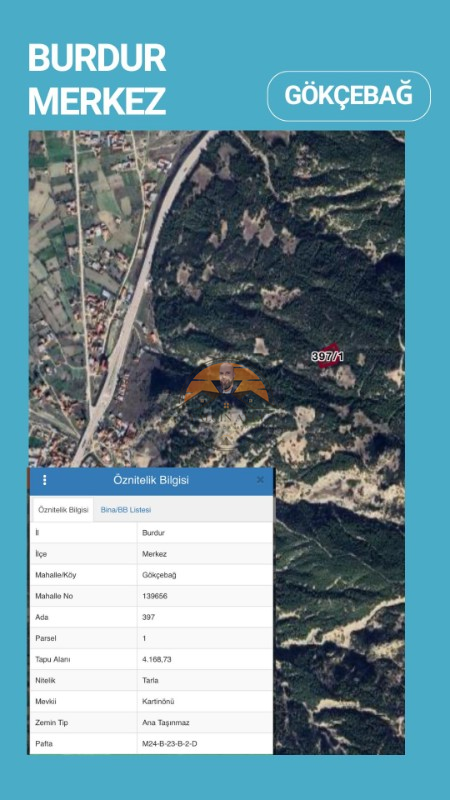Click the orange watermark logo on map
The image size is (450, 800).
227,383
